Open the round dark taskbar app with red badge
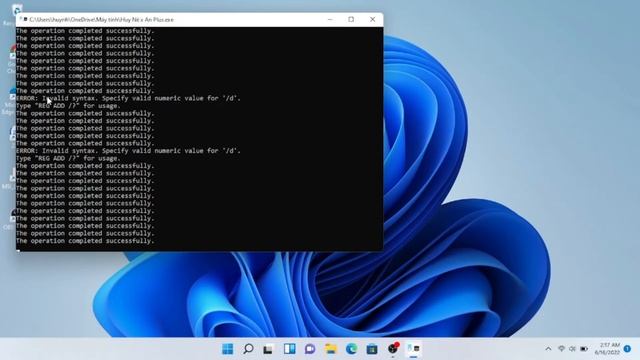 [x=393, y=348]
